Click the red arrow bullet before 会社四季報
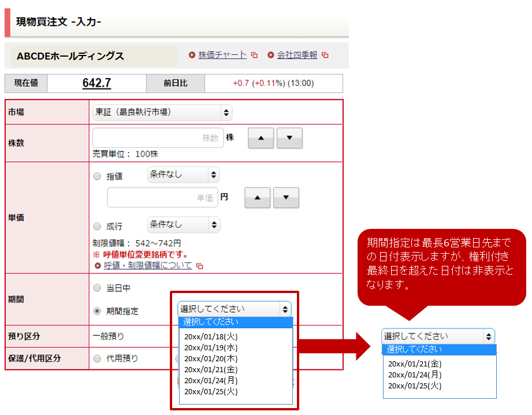 coord(271,55)
